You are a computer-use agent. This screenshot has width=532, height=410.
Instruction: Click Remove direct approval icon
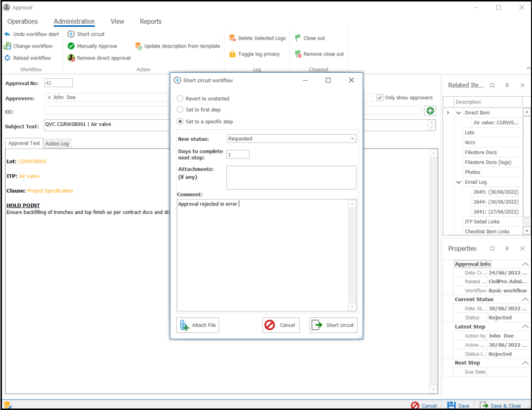pyautogui.click(x=71, y=58)
